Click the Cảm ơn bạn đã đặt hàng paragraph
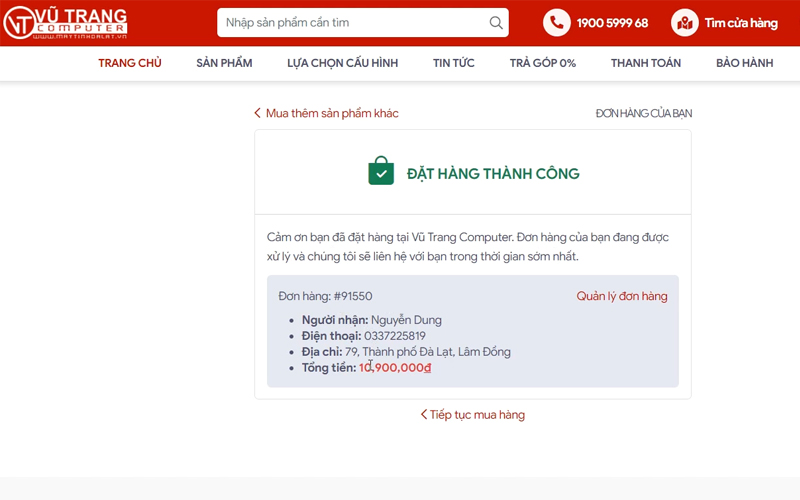This screenshot has width=800, height=500. tap(468, 246)
